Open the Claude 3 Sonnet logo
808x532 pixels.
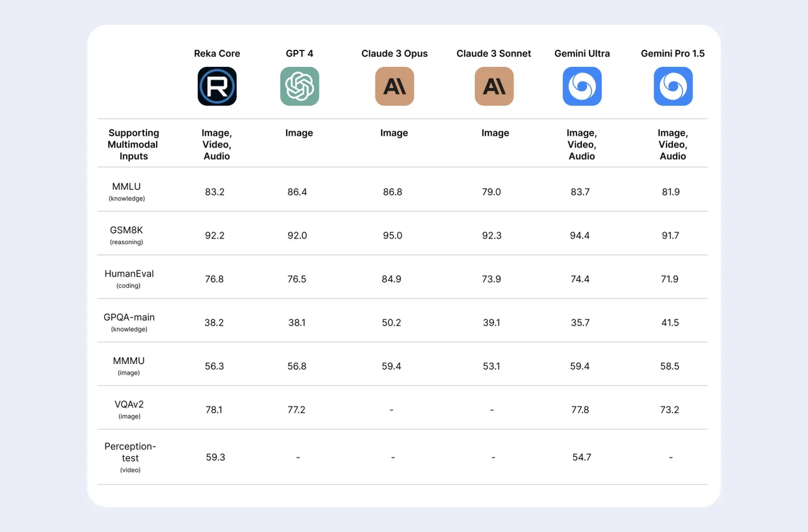click(494, 86)
